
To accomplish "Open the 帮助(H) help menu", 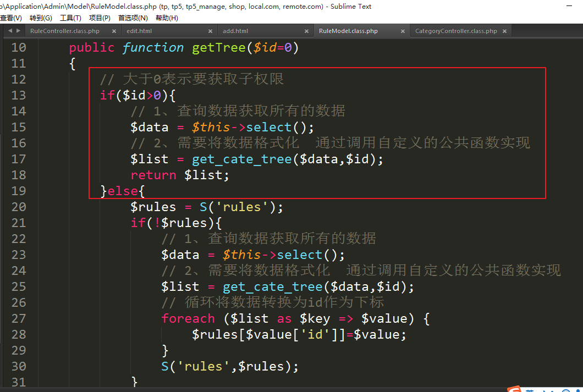I will point(167,18).
